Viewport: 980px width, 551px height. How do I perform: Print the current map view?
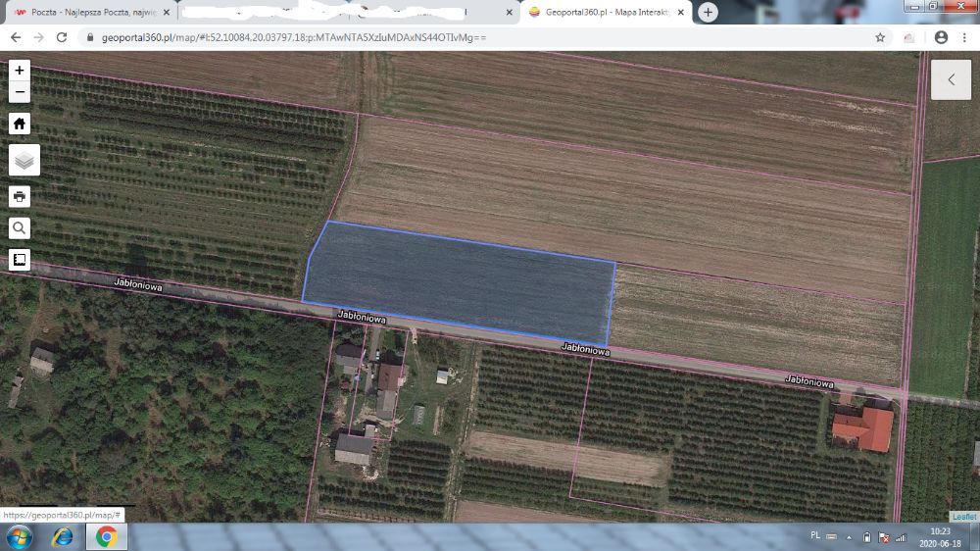tap(20, 196)
